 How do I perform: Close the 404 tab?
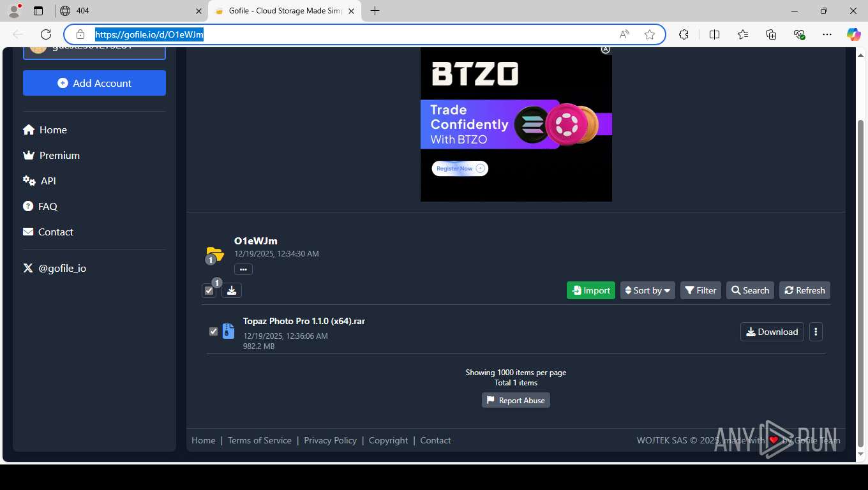coord(198,11)
